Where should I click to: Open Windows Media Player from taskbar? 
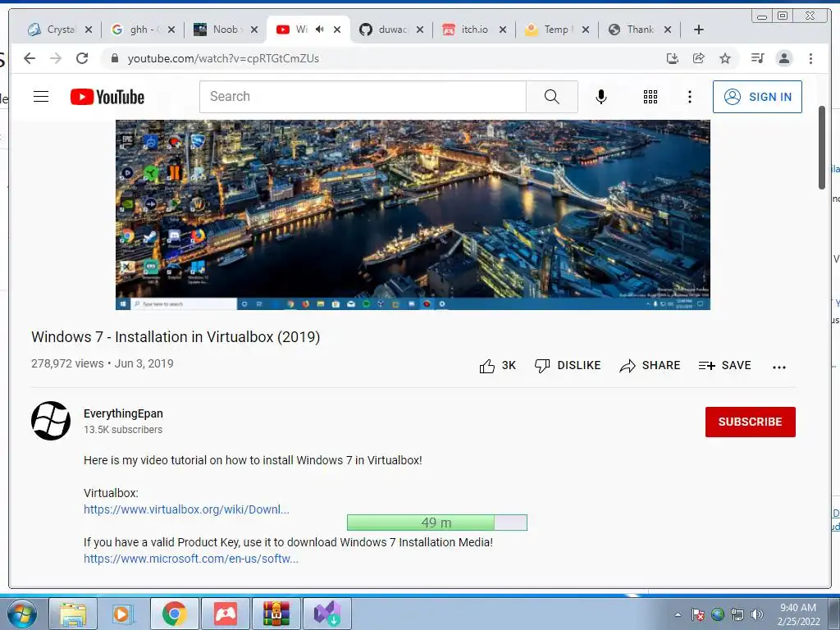[123, 614]
